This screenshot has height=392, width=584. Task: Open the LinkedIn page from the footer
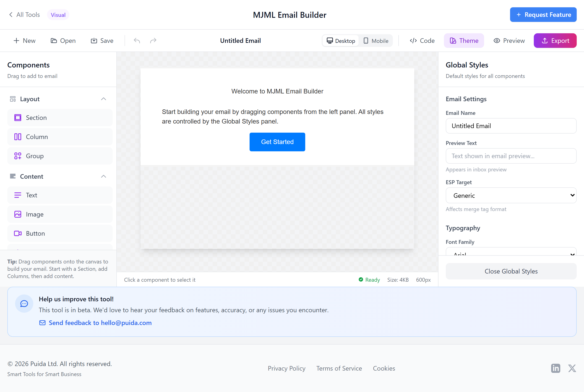(555, 368)
